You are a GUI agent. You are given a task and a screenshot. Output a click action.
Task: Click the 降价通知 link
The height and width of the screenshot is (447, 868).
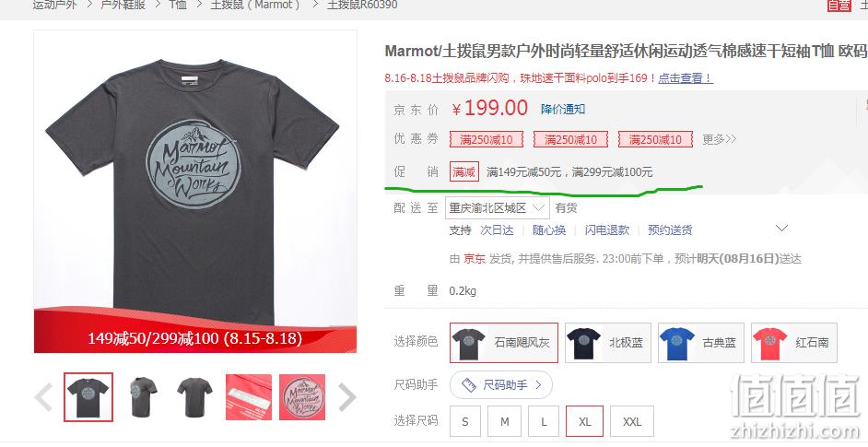[x=563, y=109]
